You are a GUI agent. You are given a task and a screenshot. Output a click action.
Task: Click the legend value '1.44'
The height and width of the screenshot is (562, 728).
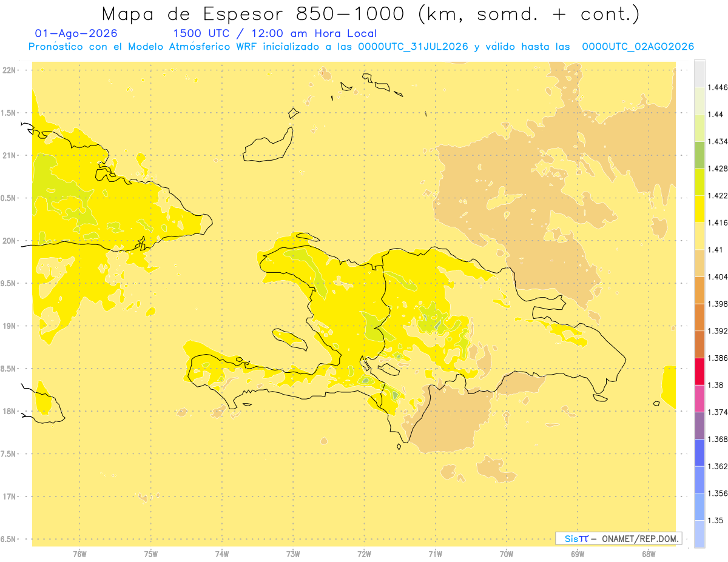[x=715, y=114]
